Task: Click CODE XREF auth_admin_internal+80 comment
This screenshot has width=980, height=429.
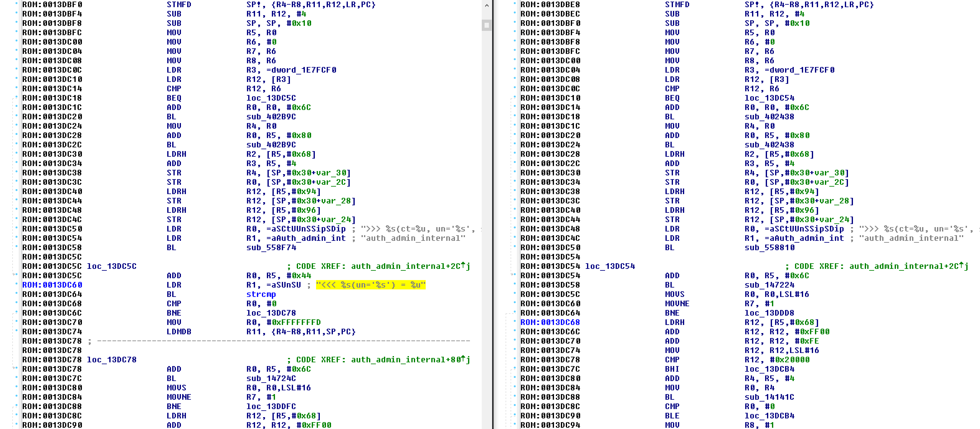Action: pos(379,360)
